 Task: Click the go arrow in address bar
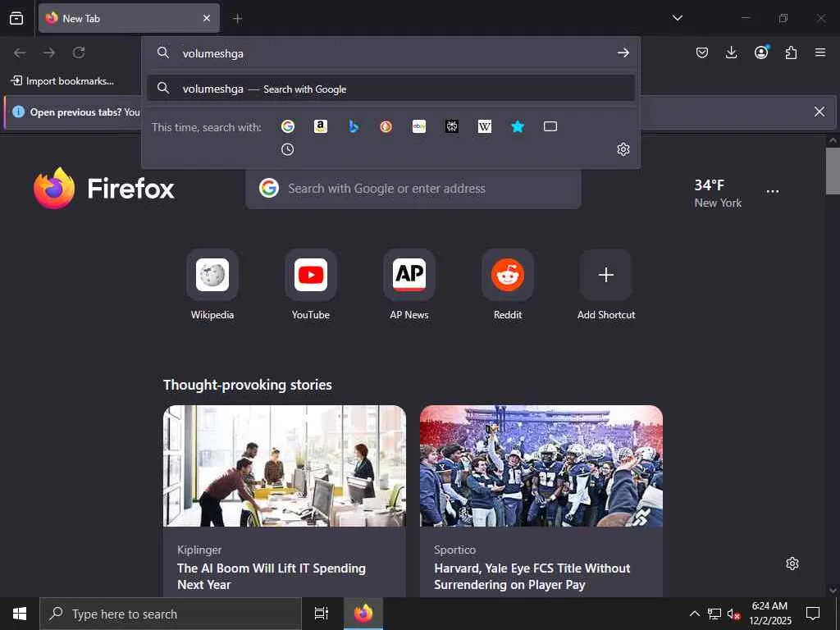[x=623, y=53]
